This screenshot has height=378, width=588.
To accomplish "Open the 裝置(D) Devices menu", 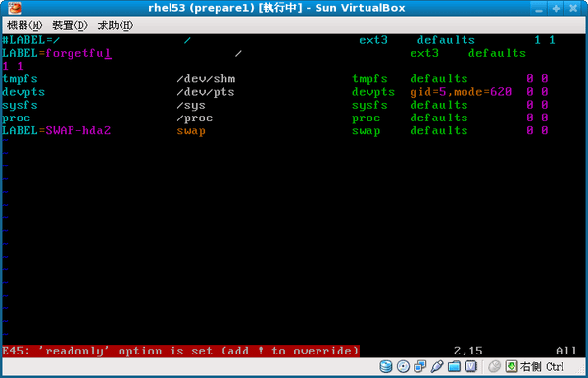I will pos(70,25).
